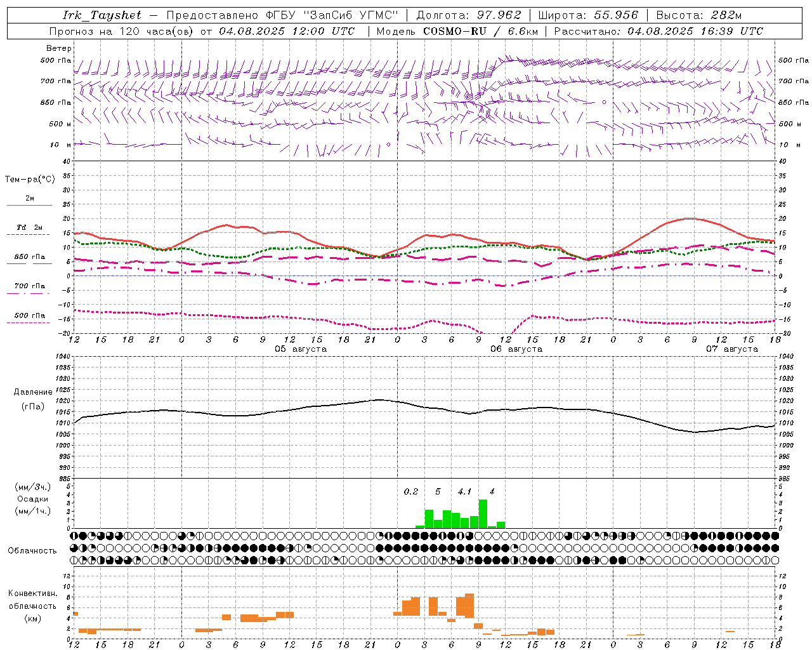Select the model label COSMO-RU / 6.6км

pos(481,31)
